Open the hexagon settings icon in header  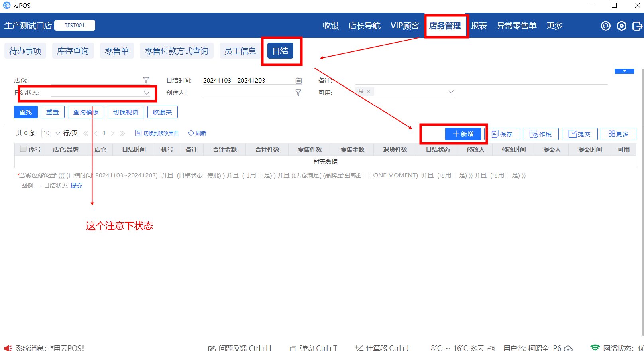tap(621, 26)
